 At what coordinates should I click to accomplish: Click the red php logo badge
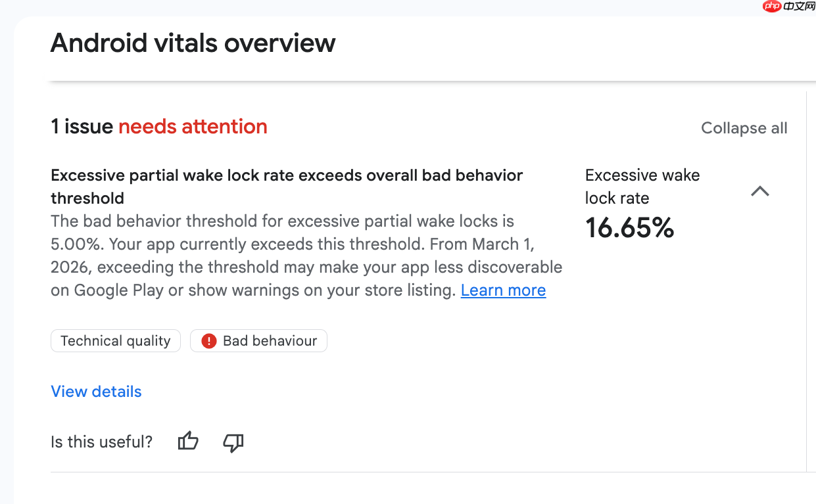point(772,7)
